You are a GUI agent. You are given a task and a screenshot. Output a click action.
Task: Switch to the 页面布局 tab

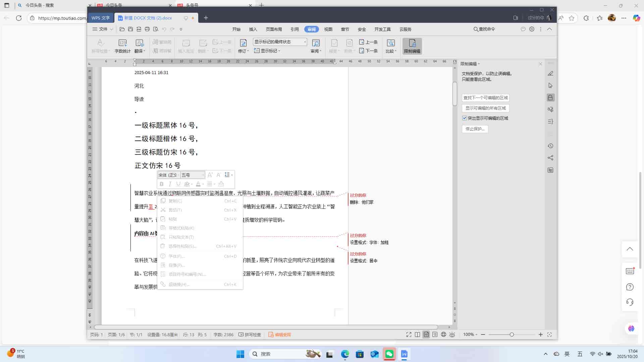(x=274, y=29)
